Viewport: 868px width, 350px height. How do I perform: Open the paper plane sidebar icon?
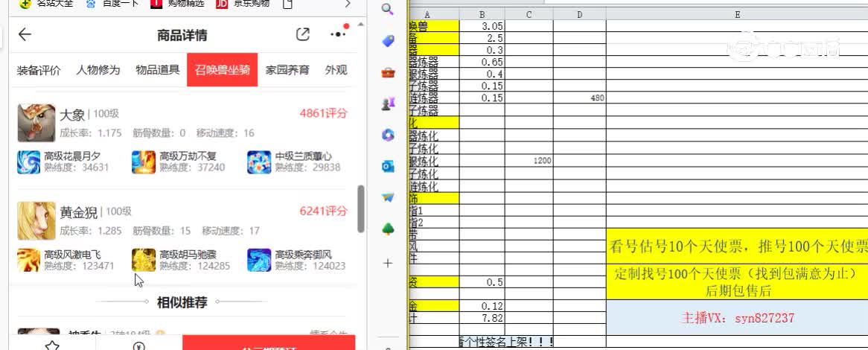(388, 197)
